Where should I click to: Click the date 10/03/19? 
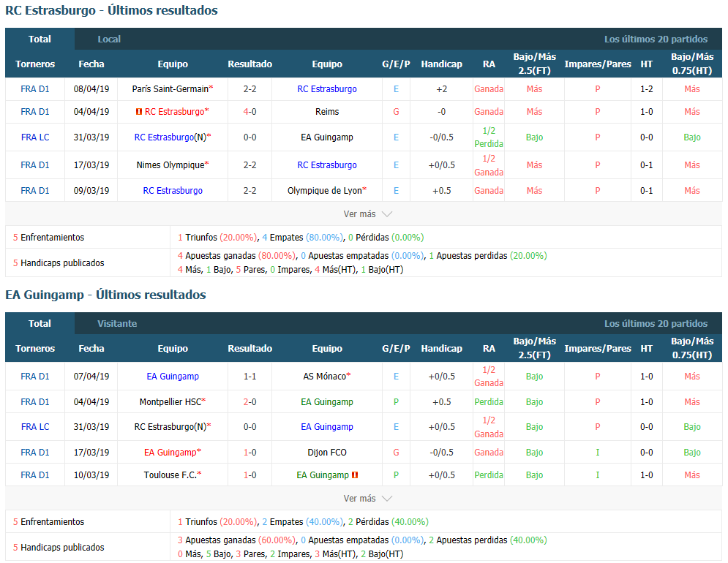pyautogui.click(x=91, y=475)
